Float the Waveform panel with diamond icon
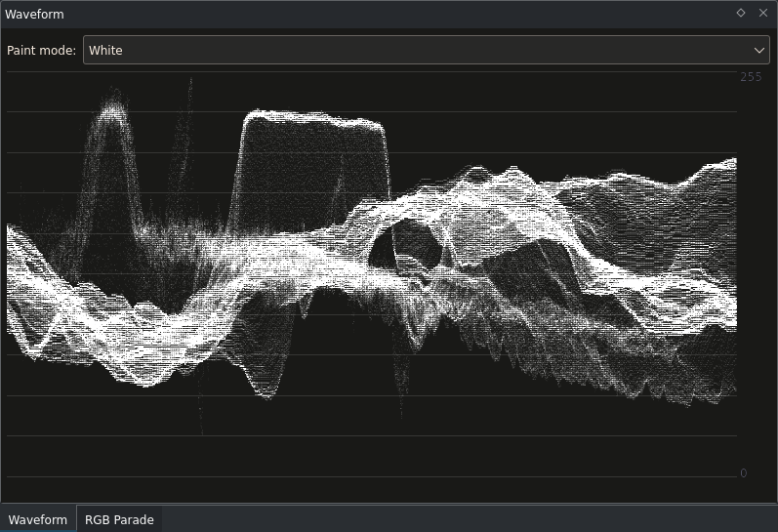 pyautogui.click(x=741, y=13)
